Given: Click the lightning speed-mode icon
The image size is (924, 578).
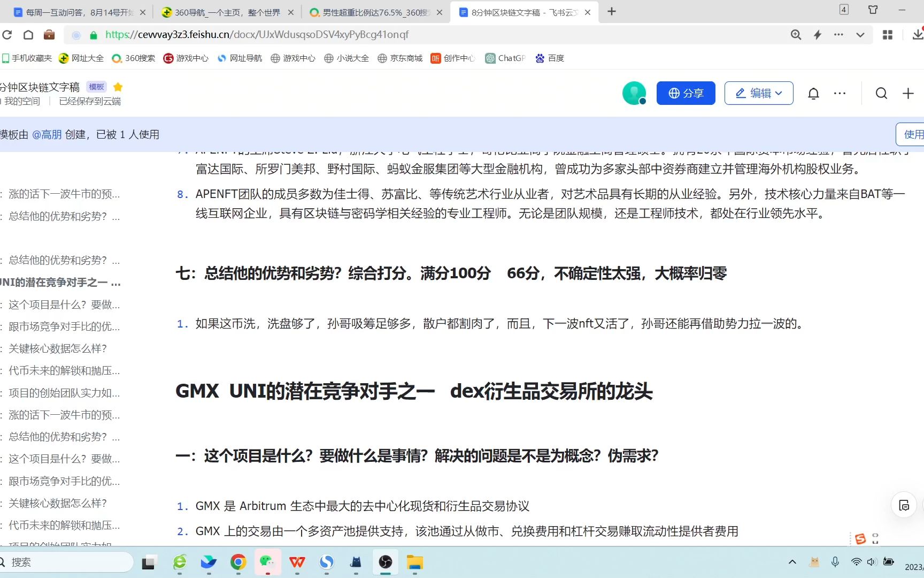Looking at the screenshot, I should (x=818, y=35).
